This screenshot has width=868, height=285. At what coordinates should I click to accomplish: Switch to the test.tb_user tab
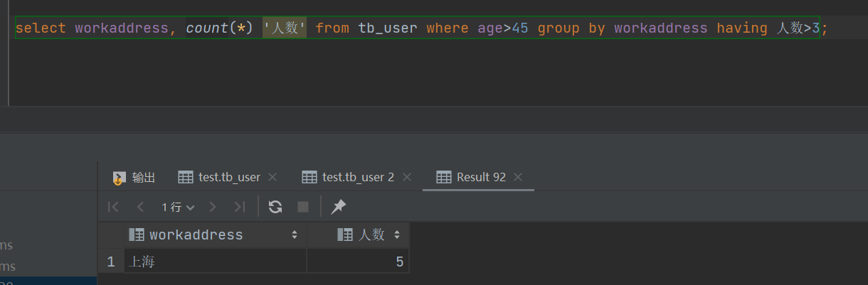coord(219,177)
